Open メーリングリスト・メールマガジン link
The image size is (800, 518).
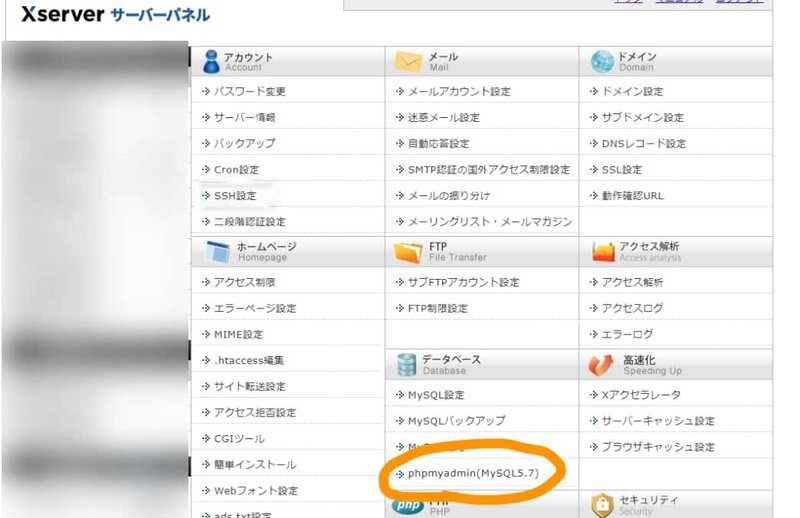(x=490, y=221)
